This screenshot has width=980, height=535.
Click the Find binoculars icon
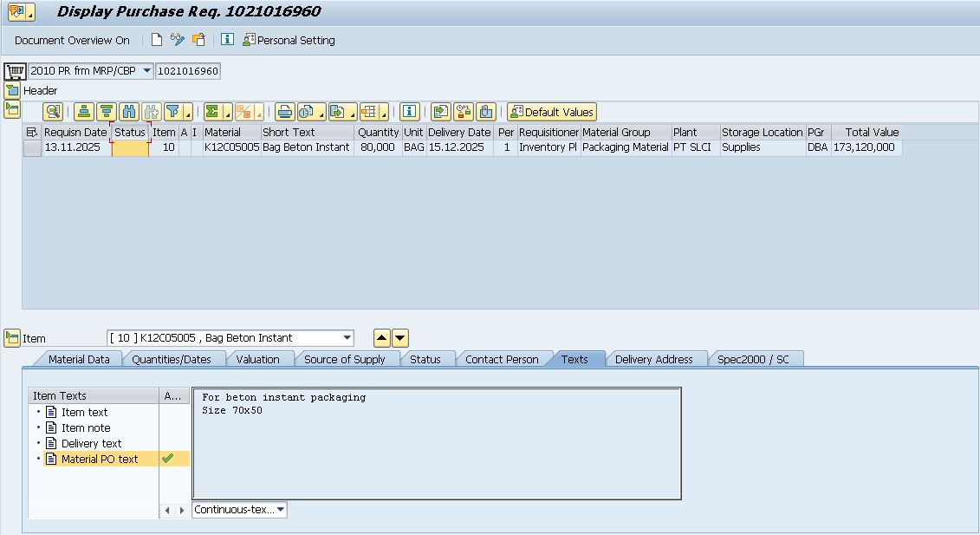coord(129,112)
